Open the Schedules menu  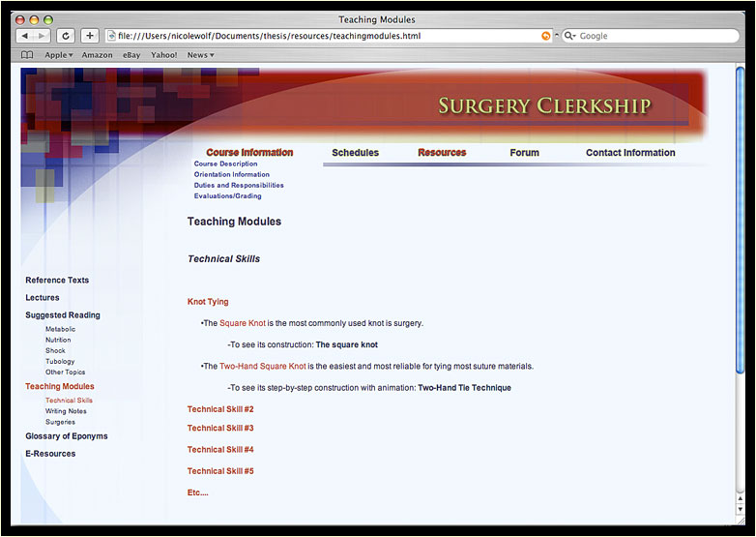pyautogui.click(x=356, y=153)
